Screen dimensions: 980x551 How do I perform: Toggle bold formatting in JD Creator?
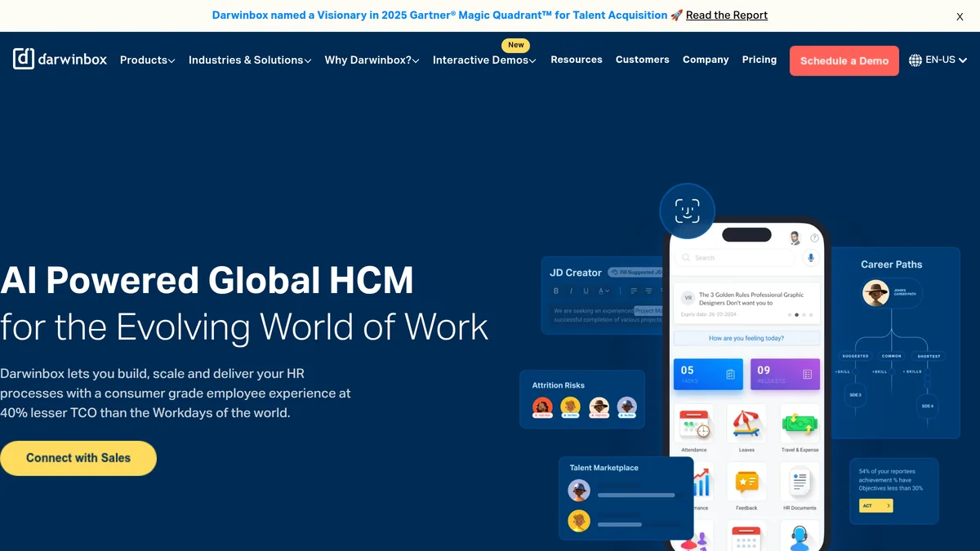point(556,291)
